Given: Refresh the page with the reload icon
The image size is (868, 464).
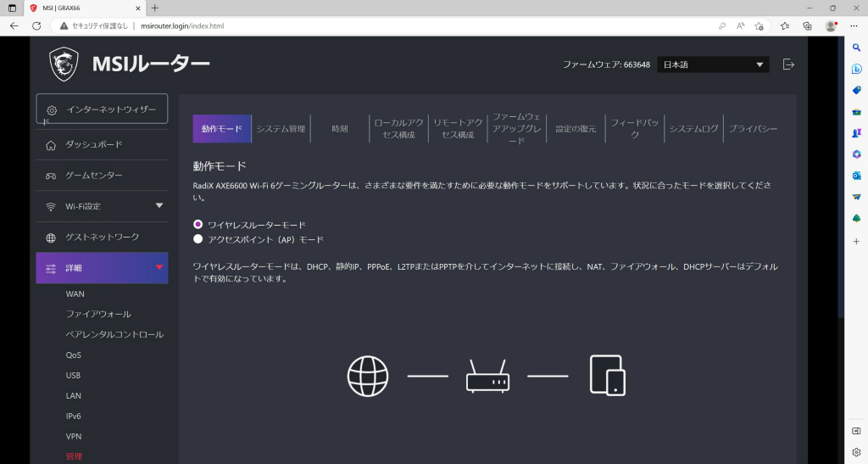Looking at the screenshot, I should [36, 26].
